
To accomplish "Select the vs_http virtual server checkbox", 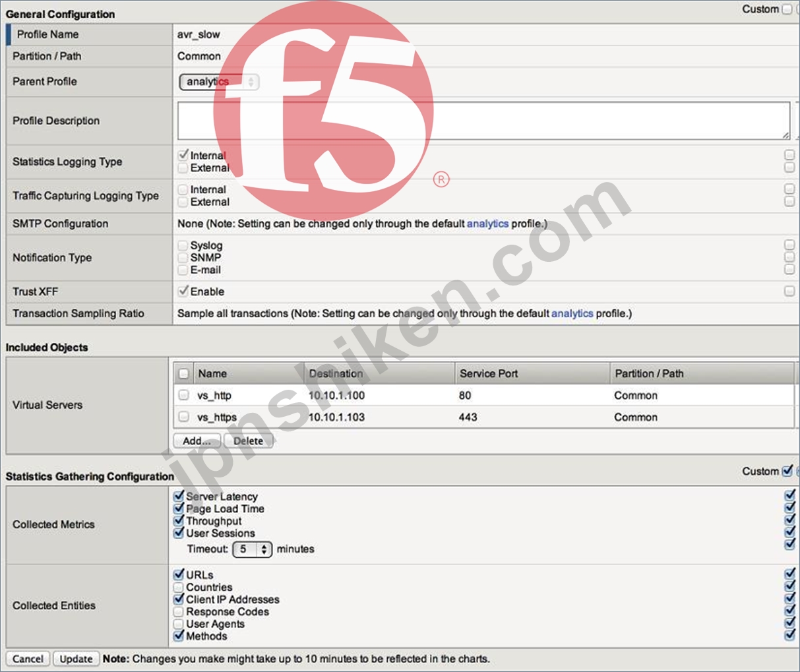I will coord(184,395).
